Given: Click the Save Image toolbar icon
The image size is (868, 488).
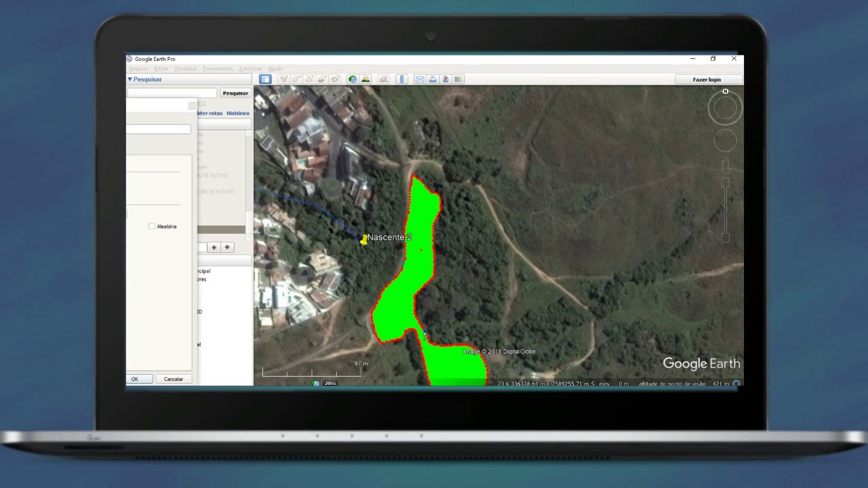Looking at the screenshot, I should [446, 79].
